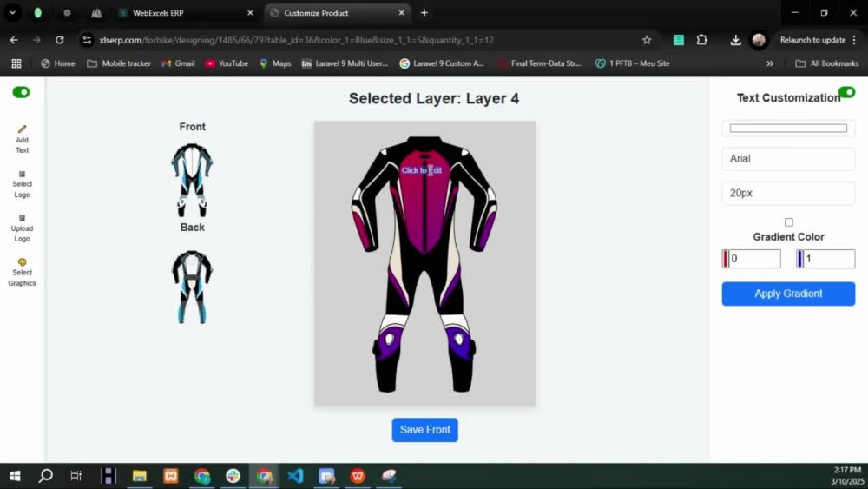Open the Home bookmark
The image size is (868, 489).
[x=58, y=63]
